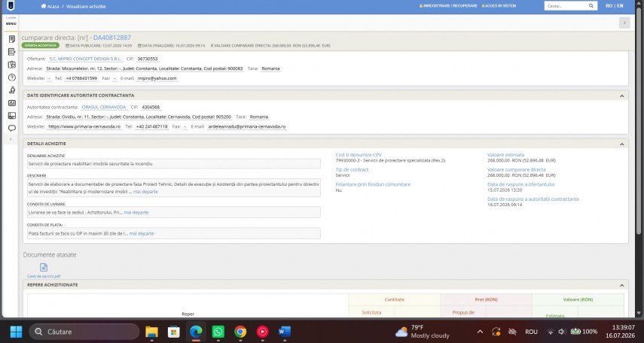The height and width of the screenshot is (343, 644).
Task: Select the person icon in left sidebar
Action: pos(12,90)
